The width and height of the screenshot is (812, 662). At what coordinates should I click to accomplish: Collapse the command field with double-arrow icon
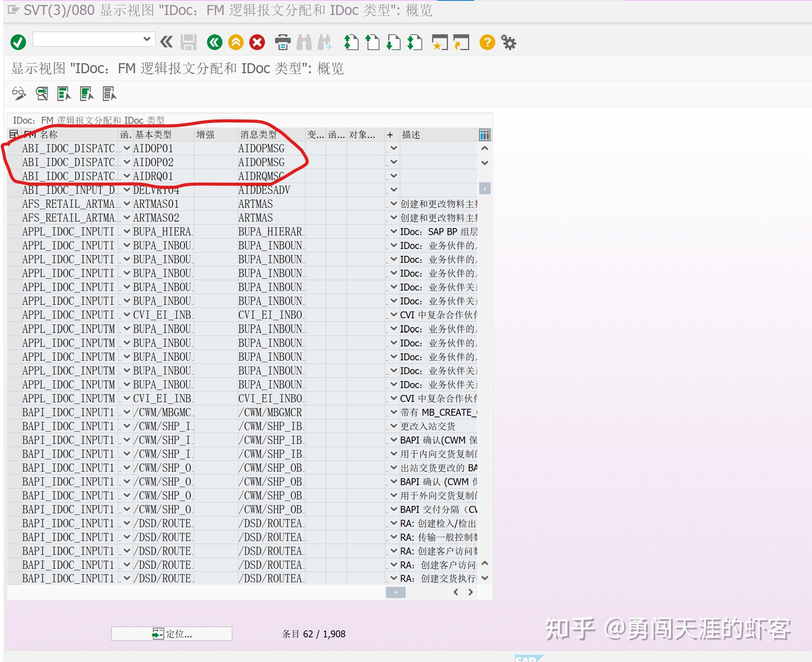(x=166, y=42)
